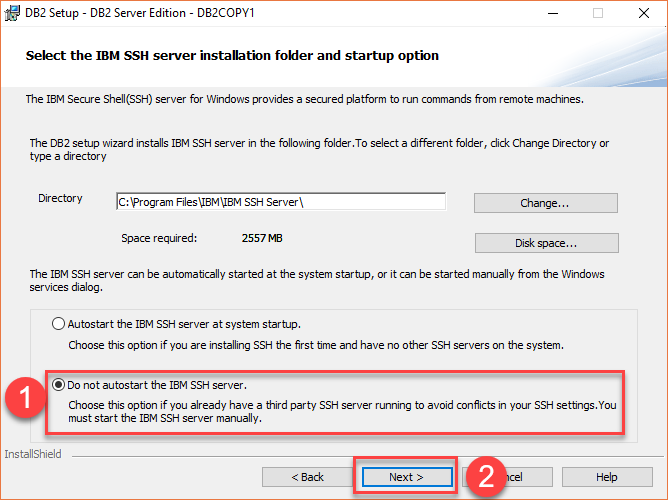Click the DB2 Setup window title text
The image size is (668, 500).
tap(140, 13)
